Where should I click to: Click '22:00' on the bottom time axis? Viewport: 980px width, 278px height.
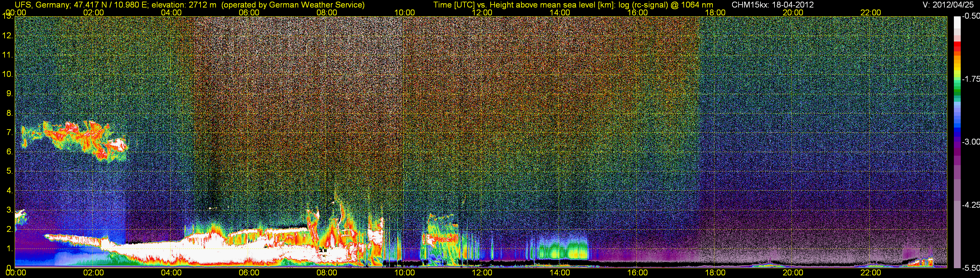[x=871, y=273]
